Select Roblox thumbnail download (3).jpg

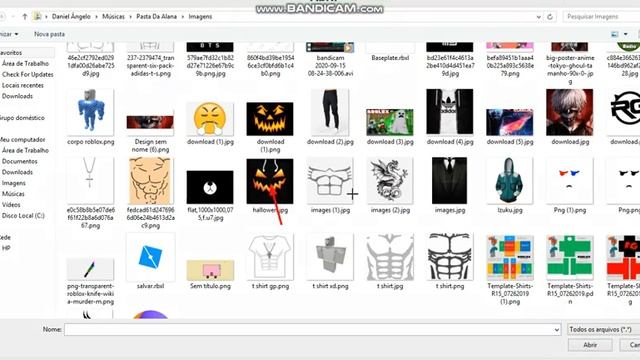pyautogui.click(x=390, y=127)
